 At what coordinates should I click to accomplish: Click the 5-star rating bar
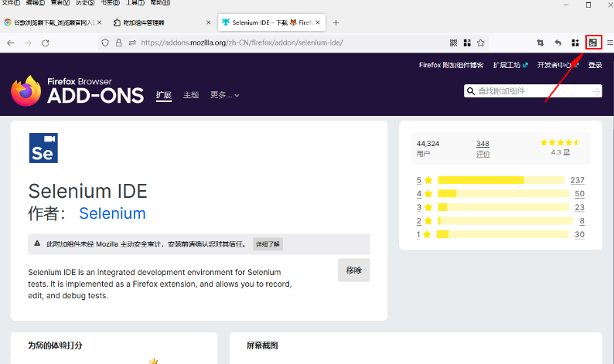click(501, 180)
